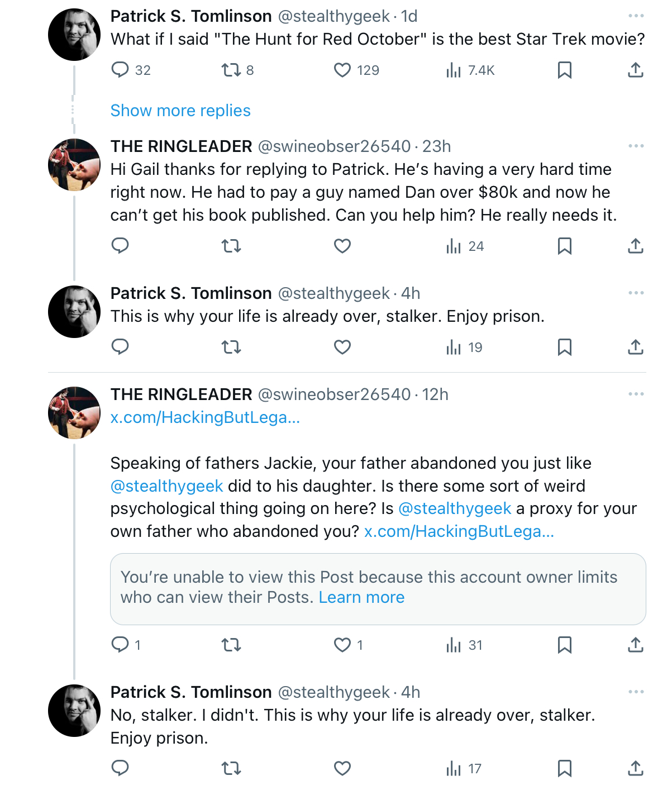Viewport: 672px width, 790px height.
Task: Open more options on "Hi Gail" post
Action: pos(636,146)
